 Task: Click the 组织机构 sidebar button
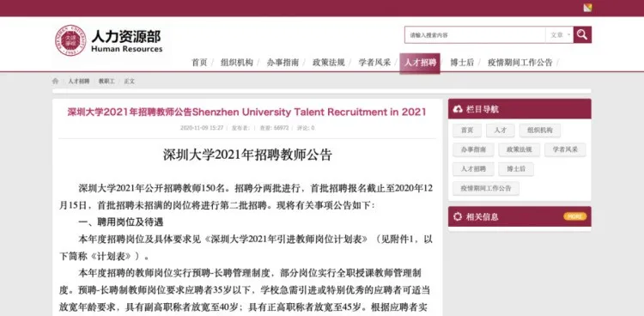click(x=540, y=131)
